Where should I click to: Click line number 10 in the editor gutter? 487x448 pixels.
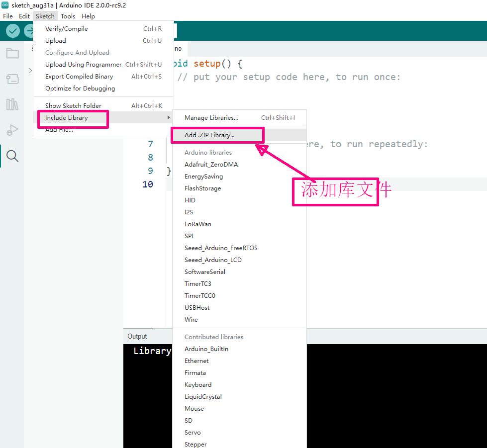click(148, 184)
